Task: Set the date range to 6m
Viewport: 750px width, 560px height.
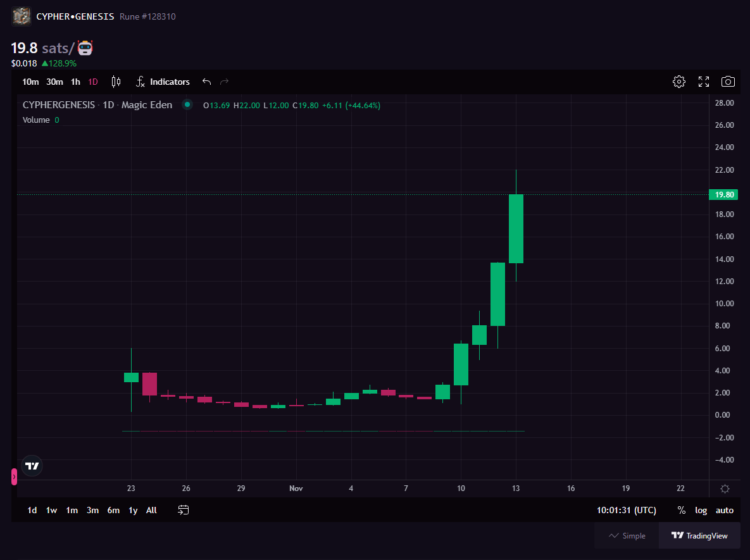Action: pos(113,510)
